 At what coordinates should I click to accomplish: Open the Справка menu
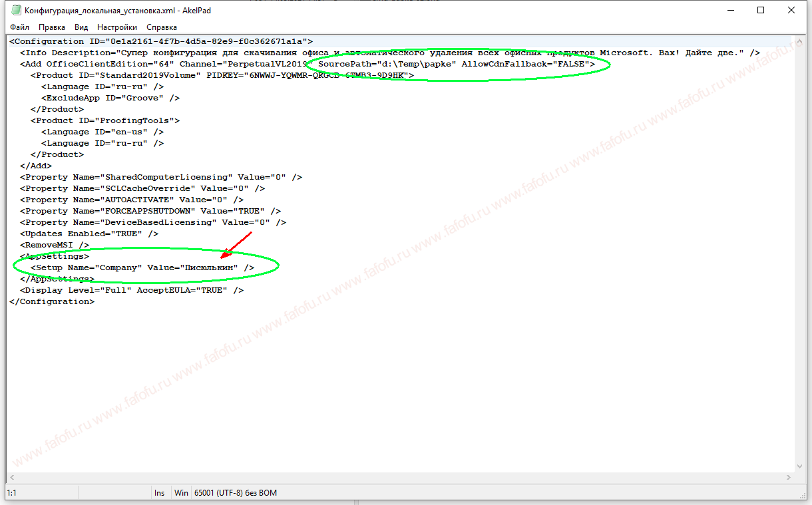point(162,27)
